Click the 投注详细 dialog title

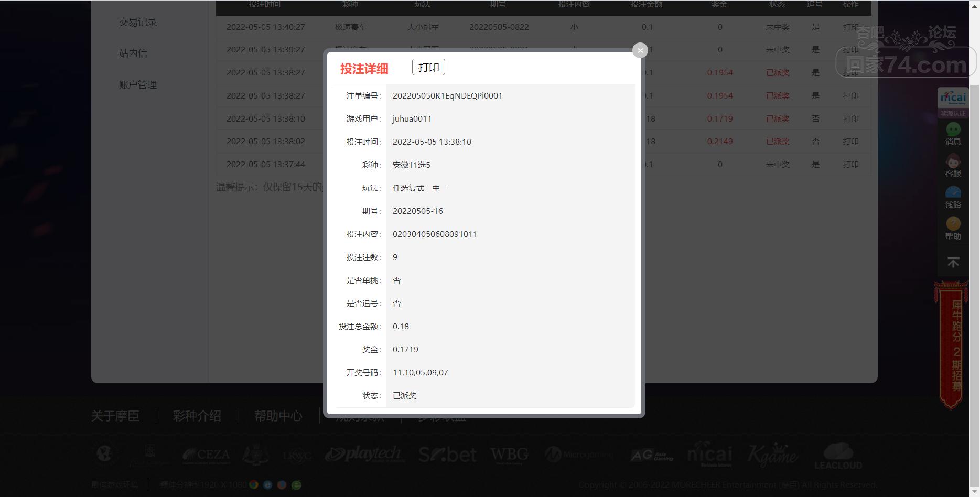click(x=364, y=69)
